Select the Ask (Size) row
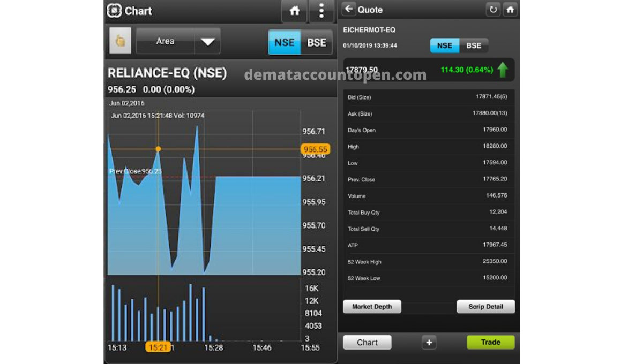Image resolution: width=643 pixels, height=364 pixels. click(x=429, y=113)
